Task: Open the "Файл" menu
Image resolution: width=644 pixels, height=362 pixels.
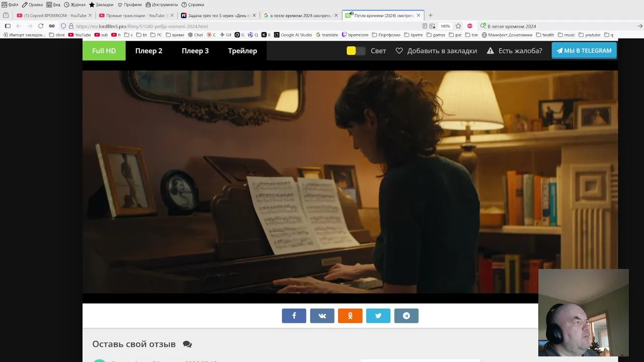Action: coord(10,5)
